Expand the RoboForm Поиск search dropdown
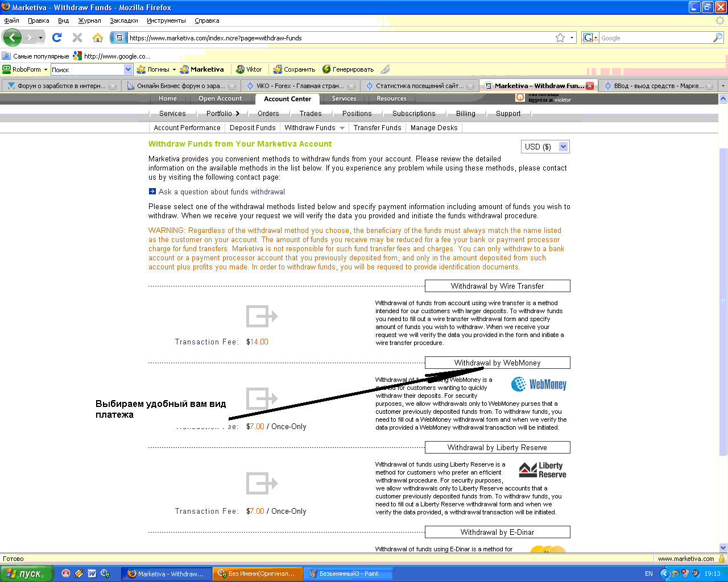728x582 pixels. point(128,69)
